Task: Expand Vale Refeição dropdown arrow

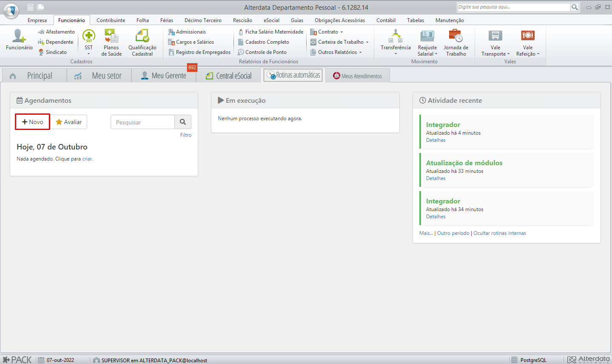Action: click(x=538, y=54)
